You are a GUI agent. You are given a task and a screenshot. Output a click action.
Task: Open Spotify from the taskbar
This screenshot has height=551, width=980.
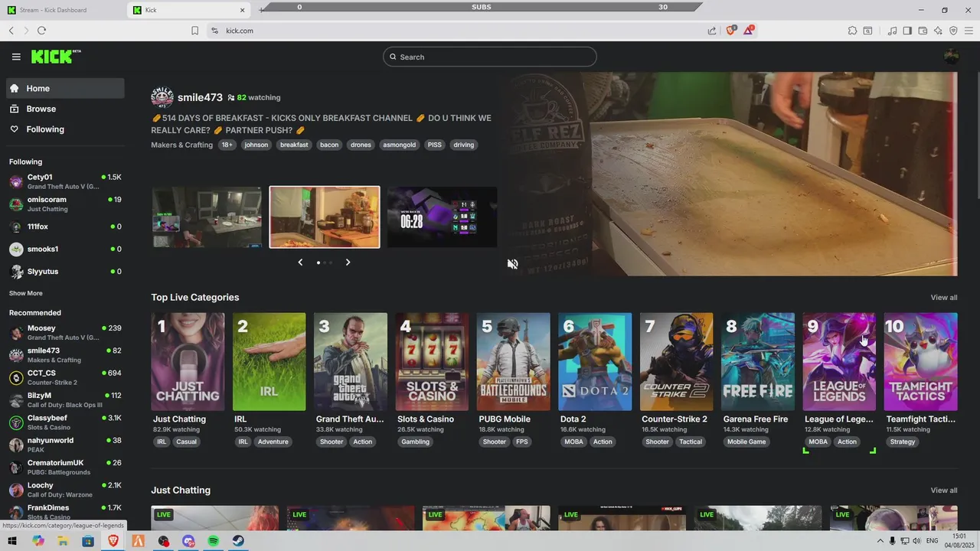point(214,541)
